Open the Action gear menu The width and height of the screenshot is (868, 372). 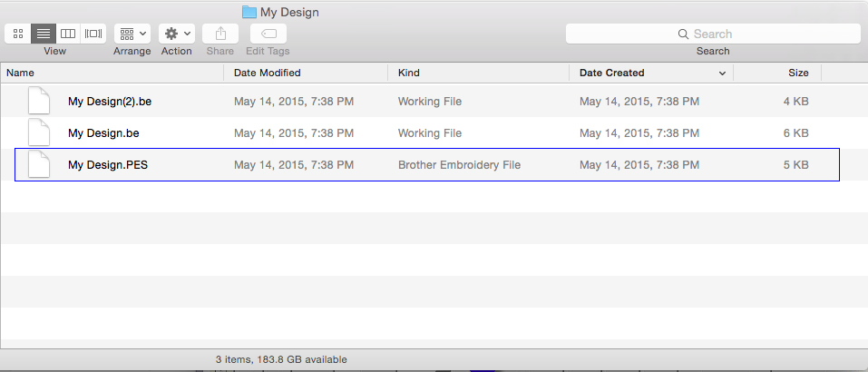coord(176,34)
